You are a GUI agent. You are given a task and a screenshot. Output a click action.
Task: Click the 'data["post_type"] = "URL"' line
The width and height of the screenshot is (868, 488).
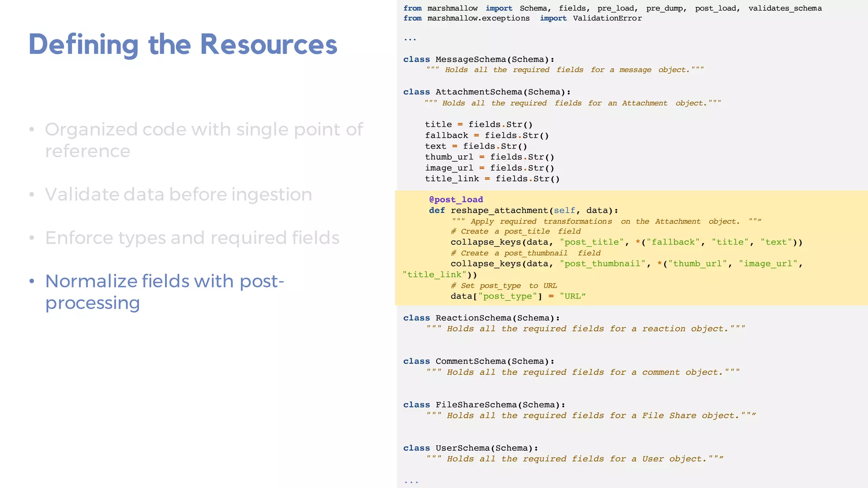(518, 297)
